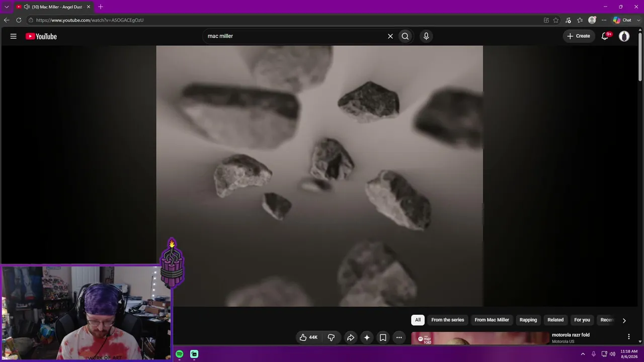Open the YouTube guide hamburger menu

tap(14, 36)
